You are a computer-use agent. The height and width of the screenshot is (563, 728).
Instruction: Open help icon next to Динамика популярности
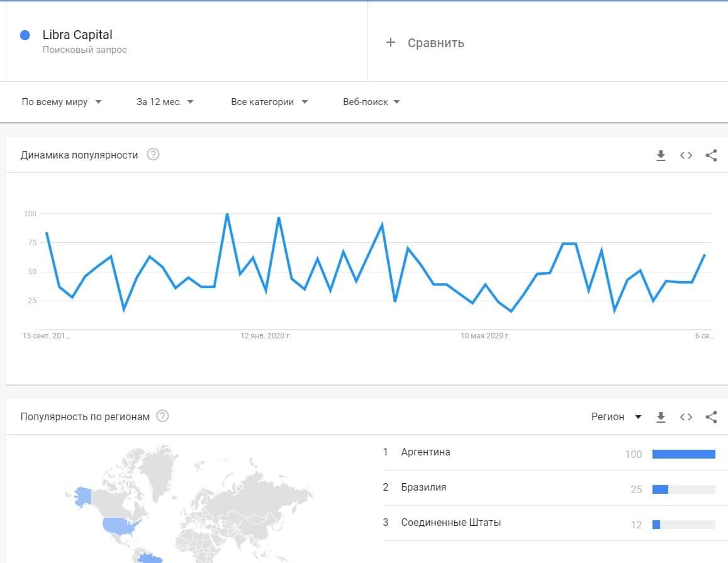click(x=153, y=155)
